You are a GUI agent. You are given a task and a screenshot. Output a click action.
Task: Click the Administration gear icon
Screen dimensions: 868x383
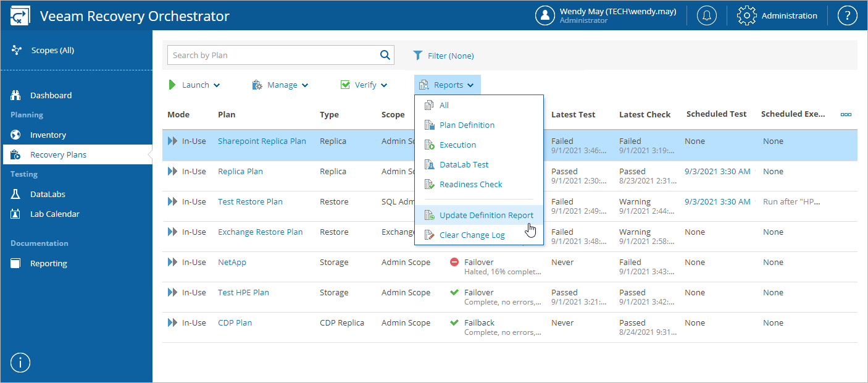[x=747, y=15]
